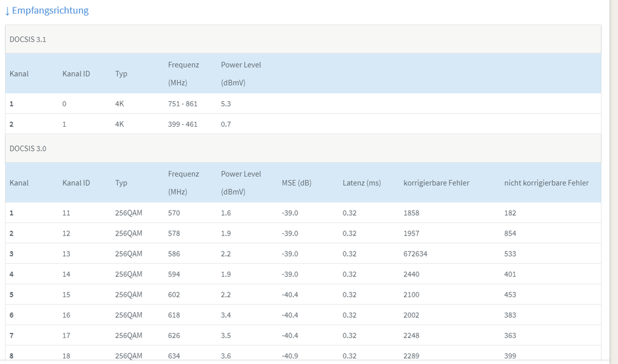Image resolution: width=618 pixels, height=364 pixels.
Task: Click the -40.9 MSE value
Action: [290, 356]
